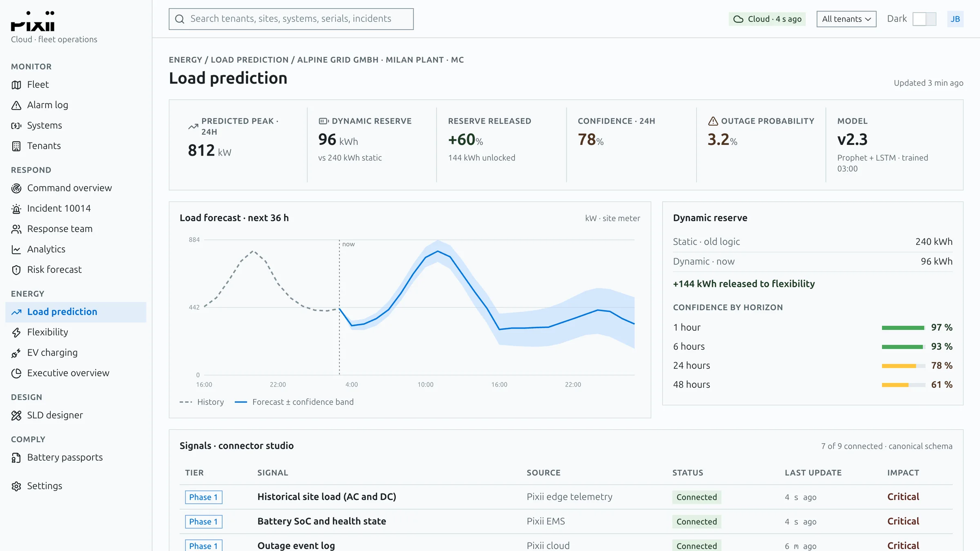The image size is (980, 551).
Task: Go to Flexibility menu entry
Action: pos(76,332)
